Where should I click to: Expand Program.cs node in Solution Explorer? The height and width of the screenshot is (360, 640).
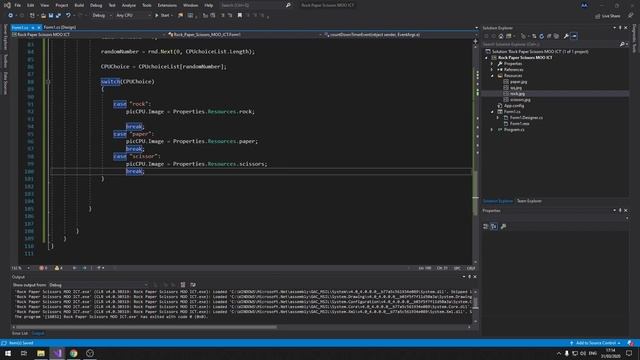click(x=492, y=130)
